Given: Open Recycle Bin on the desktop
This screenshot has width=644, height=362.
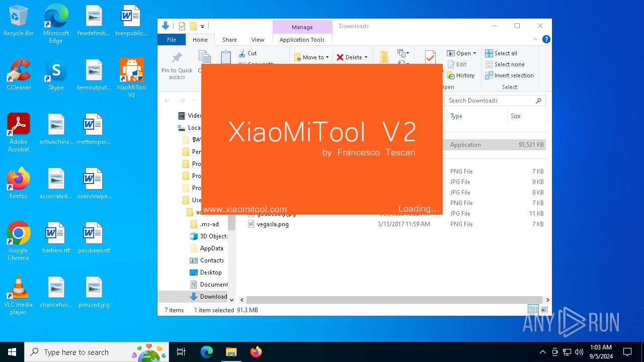Looking at the screenshot, I should 19,21.
